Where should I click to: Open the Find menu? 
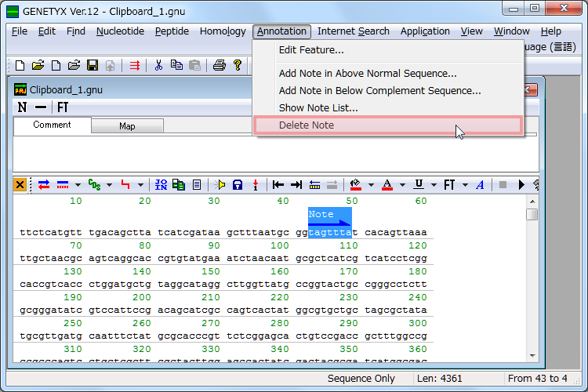click(x=76, y=31)
